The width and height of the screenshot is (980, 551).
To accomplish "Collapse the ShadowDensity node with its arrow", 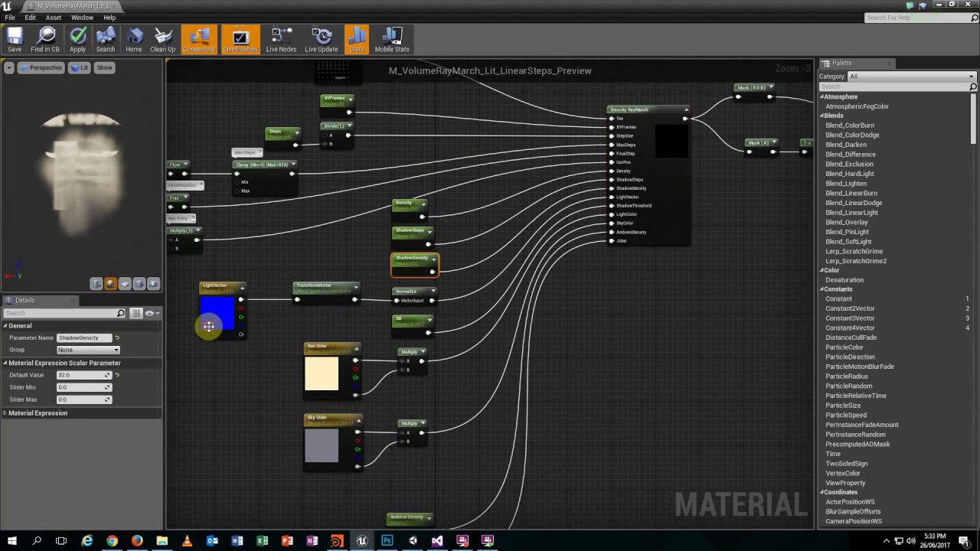I will click(x=434, y=259).
